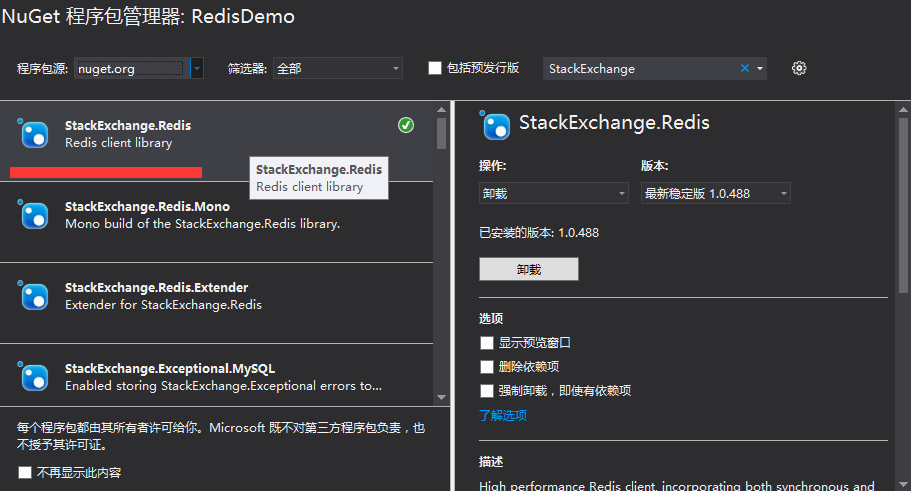Expand the search history dropdown arrow
The image size is (911, 491).
[759, 69]
